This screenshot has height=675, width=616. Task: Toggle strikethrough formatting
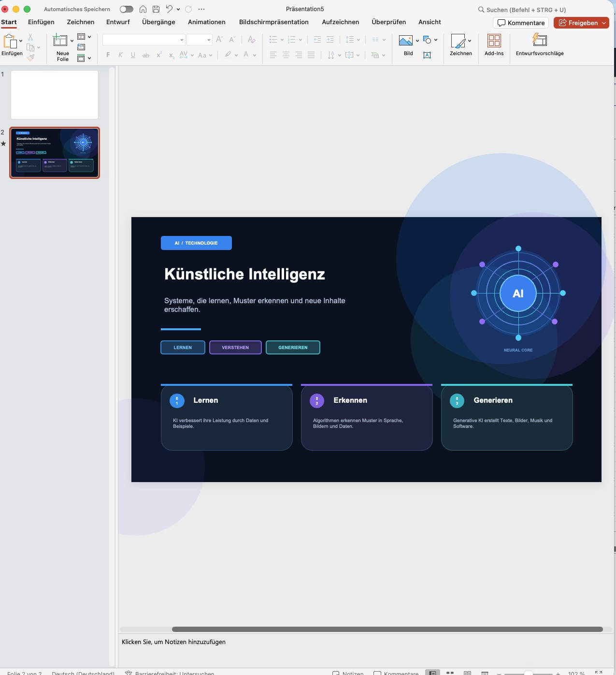[145, 55]
